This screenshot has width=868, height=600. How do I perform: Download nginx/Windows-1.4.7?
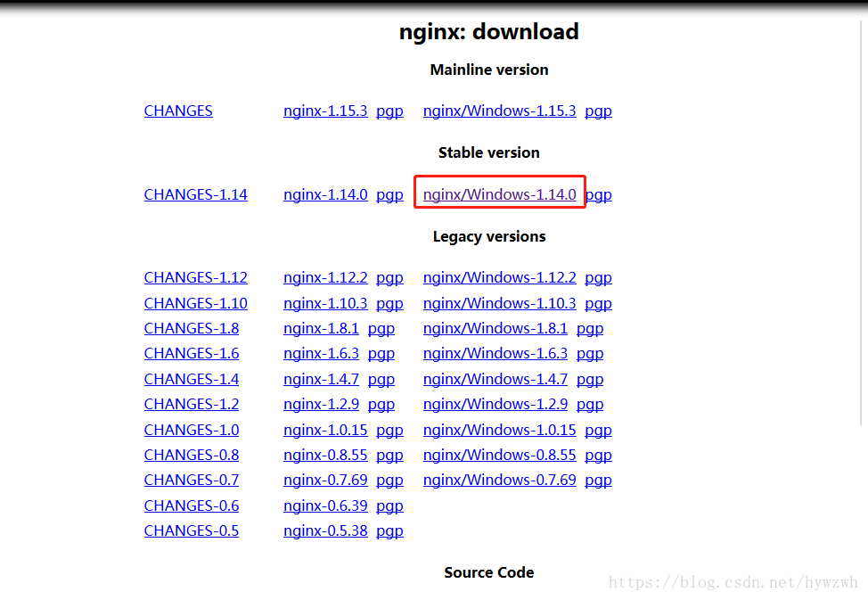(x=495, y=380)
